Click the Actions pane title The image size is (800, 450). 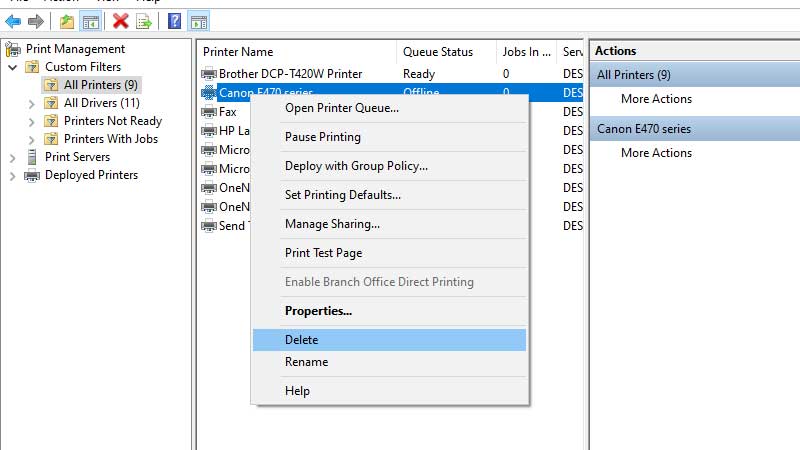coord(615,51)
